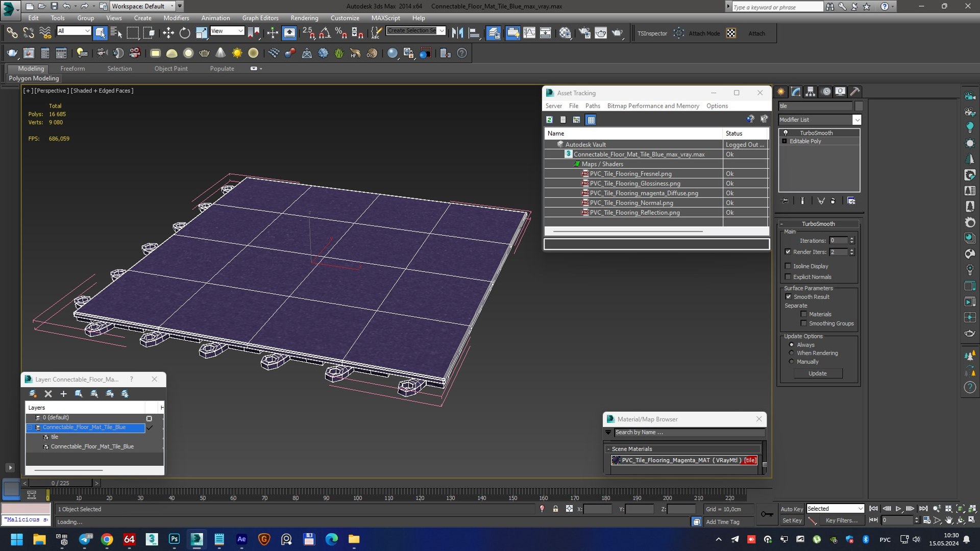
Task: Enable the Isoline Display checkbox
Action: (788, 266)
